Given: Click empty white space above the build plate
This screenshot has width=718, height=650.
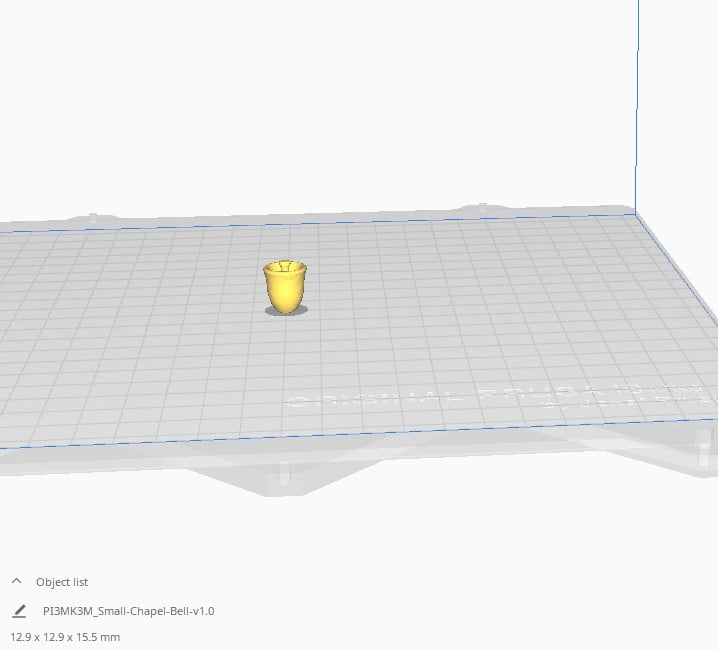Looking at the screenshot, I should click(x=300, y=100).
